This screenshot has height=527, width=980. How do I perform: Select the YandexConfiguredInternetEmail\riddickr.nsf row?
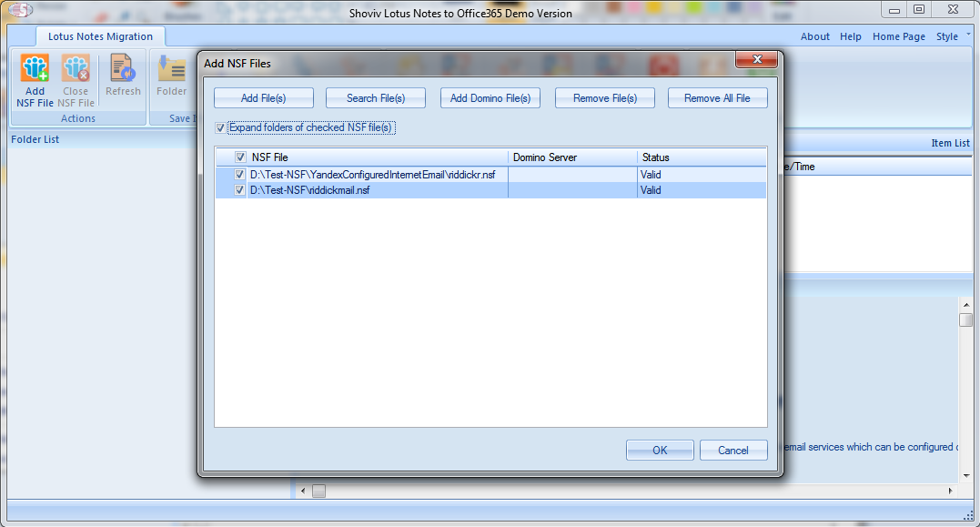click(x=490, y=175)
